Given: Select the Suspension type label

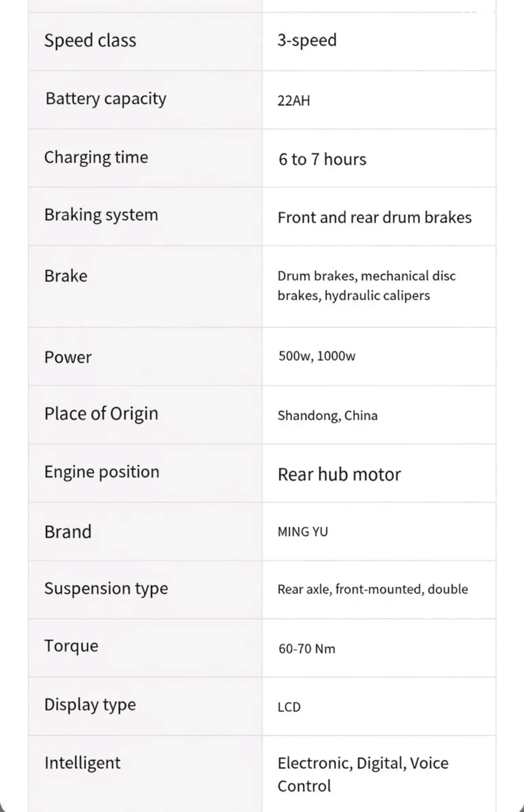Looking at the screenshot, I should (106, 589).
